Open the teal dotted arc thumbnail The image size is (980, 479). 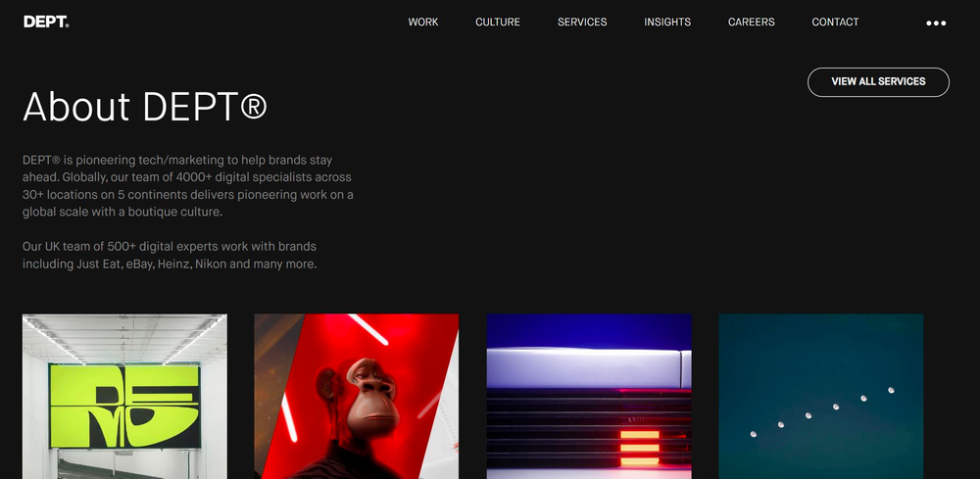click(x=820, y=397)
